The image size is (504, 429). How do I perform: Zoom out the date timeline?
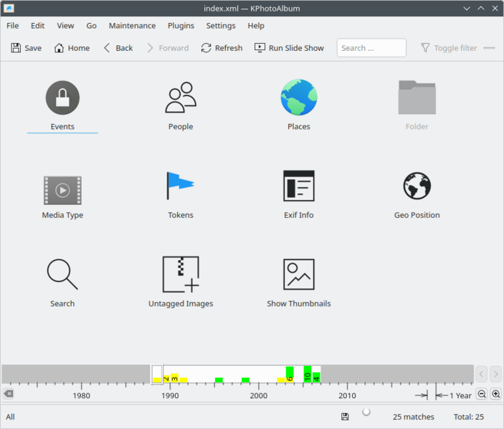482,395
